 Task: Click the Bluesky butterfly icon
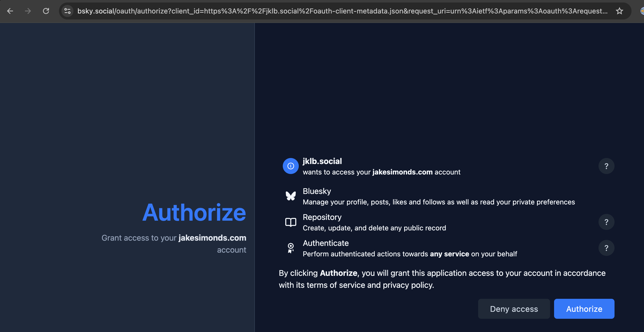click(x=291, y=196)
